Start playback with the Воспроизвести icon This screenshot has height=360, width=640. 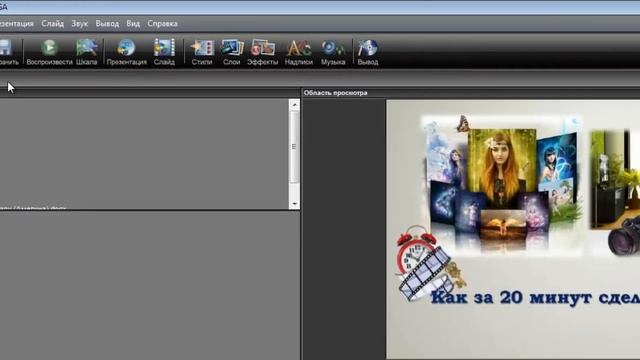click(49, 48)
